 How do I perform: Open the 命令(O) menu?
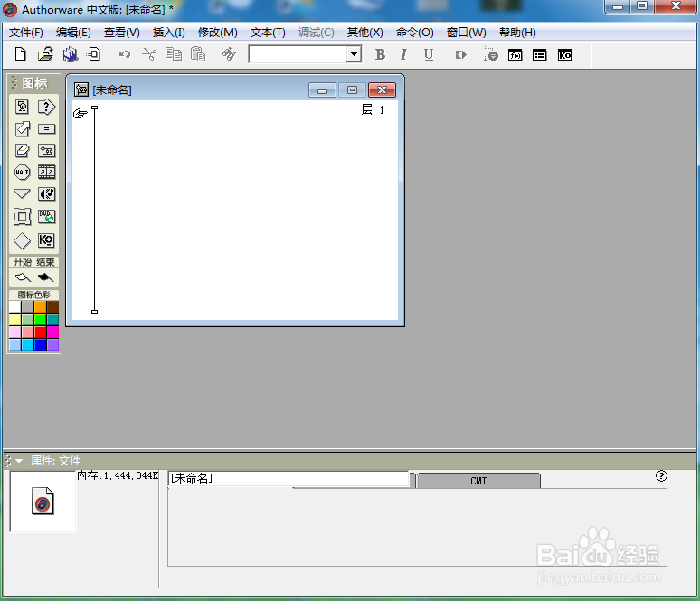click(415, 33)
